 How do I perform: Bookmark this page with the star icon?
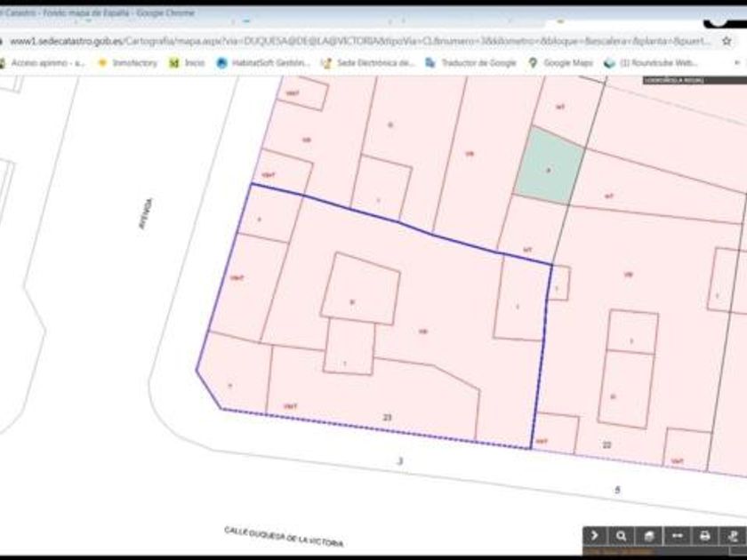tap(727, 41)
